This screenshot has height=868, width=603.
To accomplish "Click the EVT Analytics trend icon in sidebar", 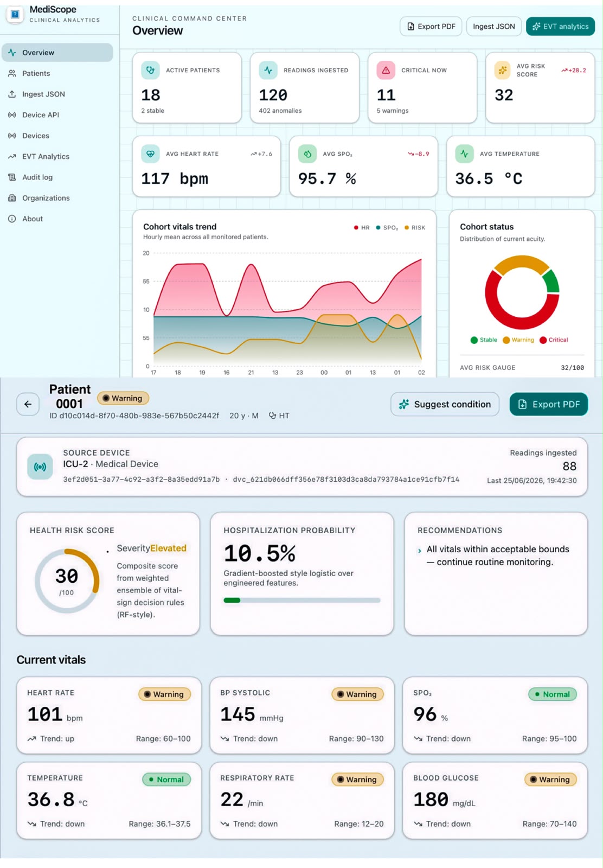I will pos(12,156).
